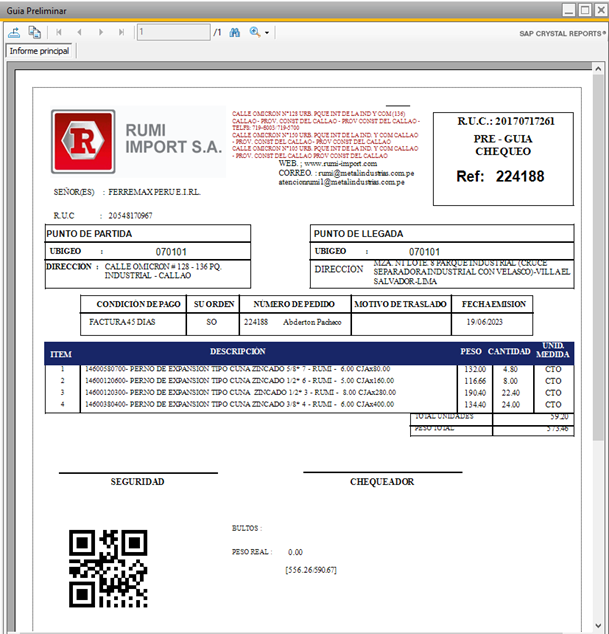Click the vertical scrollbar thumb
This screenshot has width=609, height=634.
[x=598, y=257]
